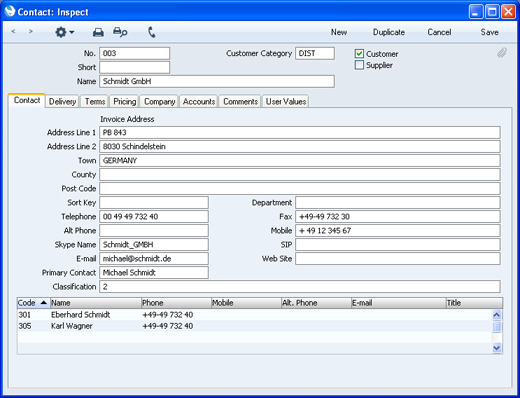Click the printer icon
Screen dimensions: 520x398
pyautogui.click(x=98, y=32)
